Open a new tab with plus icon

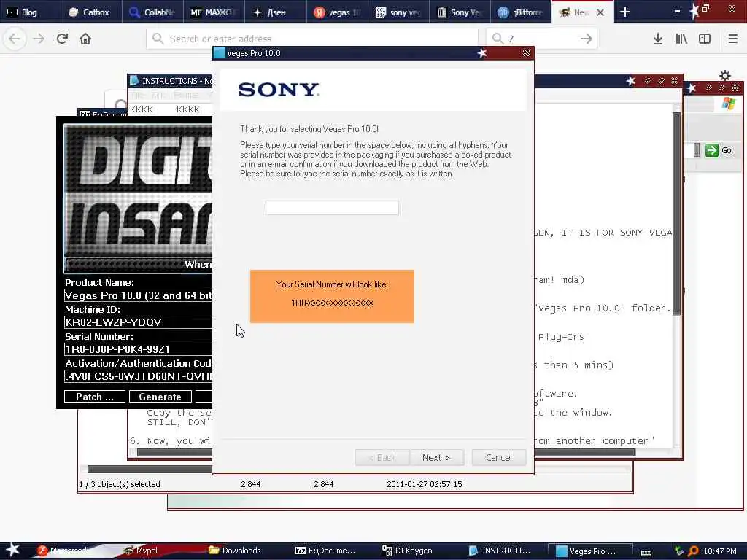pos(625,12)
